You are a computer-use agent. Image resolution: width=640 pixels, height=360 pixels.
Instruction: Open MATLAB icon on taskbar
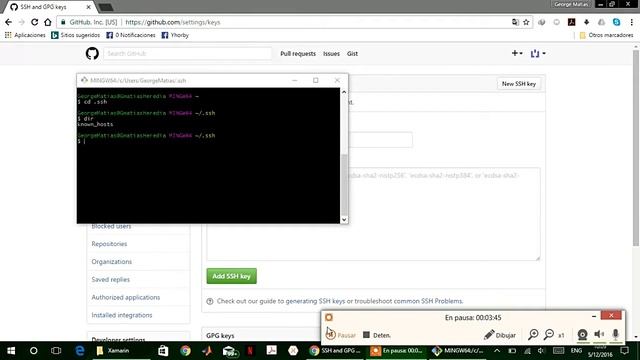(x=207, y=351)
